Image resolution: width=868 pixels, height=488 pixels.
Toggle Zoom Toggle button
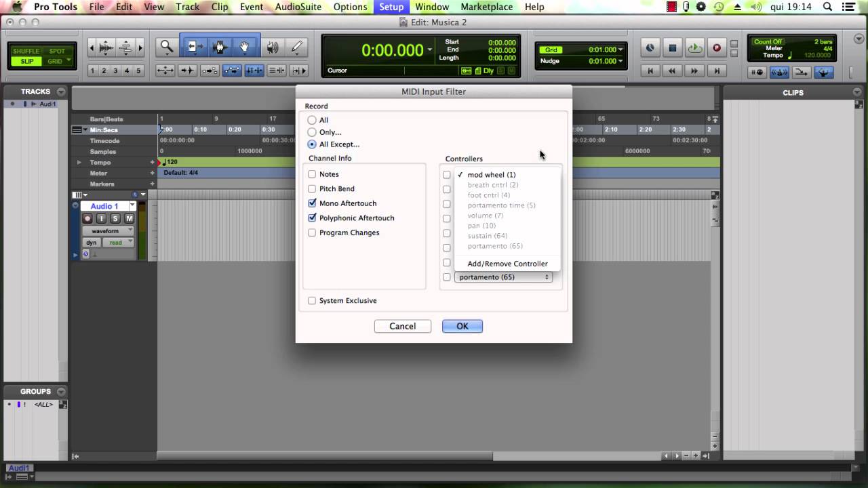click(165, 70)
